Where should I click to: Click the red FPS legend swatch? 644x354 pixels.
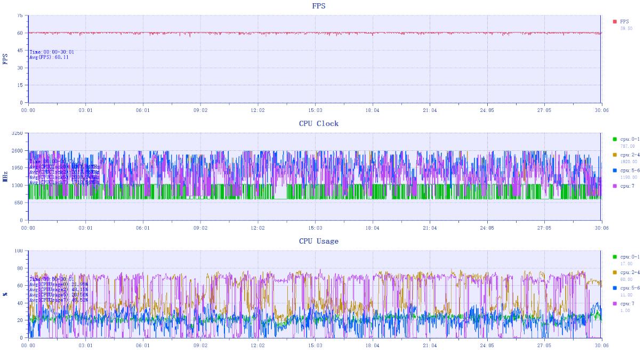click(x=615, y=22)
